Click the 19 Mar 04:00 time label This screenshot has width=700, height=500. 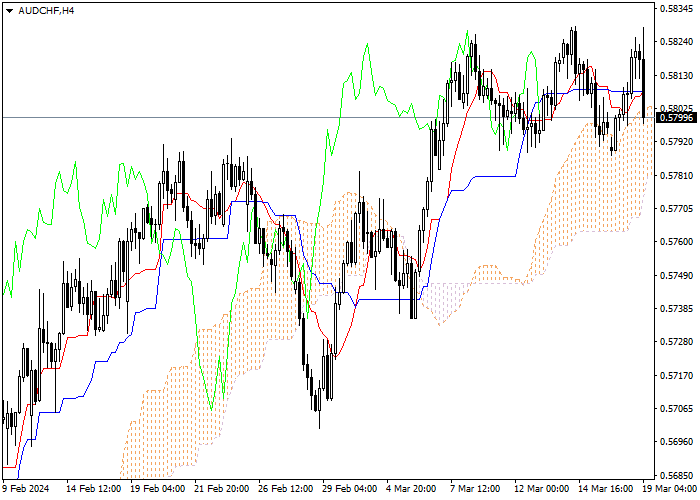coord(670,489)
